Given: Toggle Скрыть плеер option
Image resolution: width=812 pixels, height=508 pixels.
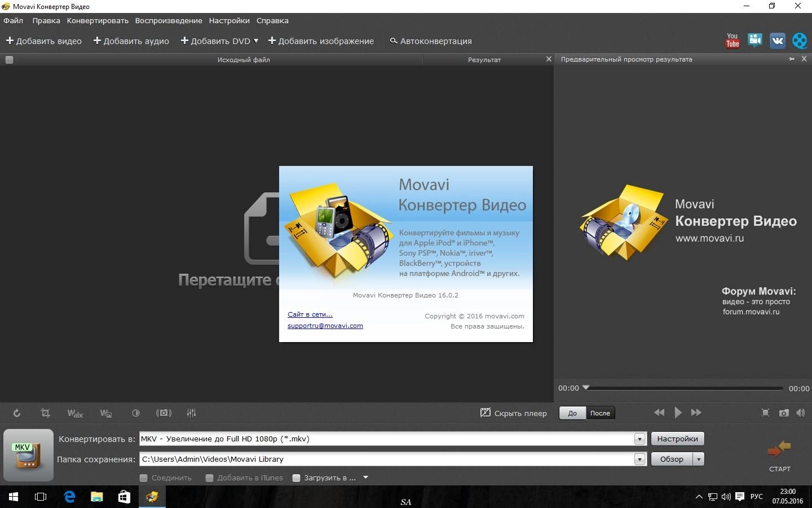Looking at the screenshot, I should pyautogui.click(x=514, y=413).
